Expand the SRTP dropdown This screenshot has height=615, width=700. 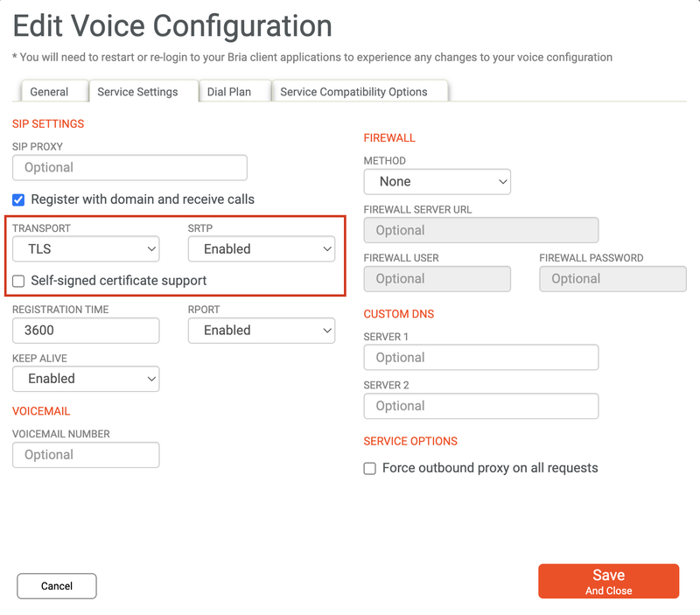[262, 249]
